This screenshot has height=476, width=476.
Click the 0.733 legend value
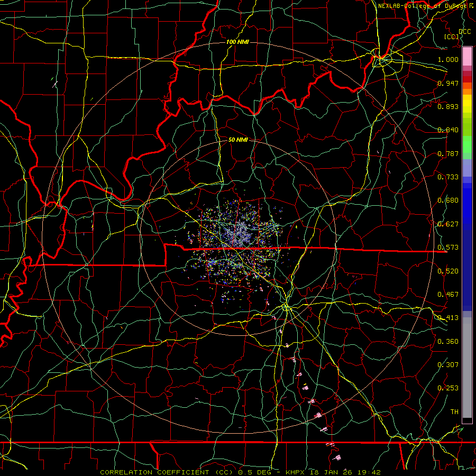pyautogui.click(x=448, y=177)
